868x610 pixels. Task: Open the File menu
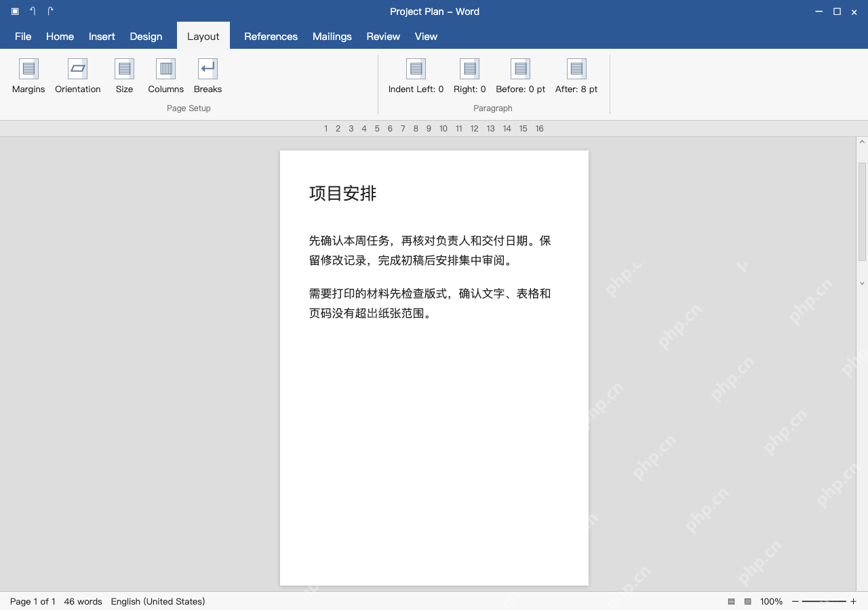pyautogui.click(x=23, y=37)
